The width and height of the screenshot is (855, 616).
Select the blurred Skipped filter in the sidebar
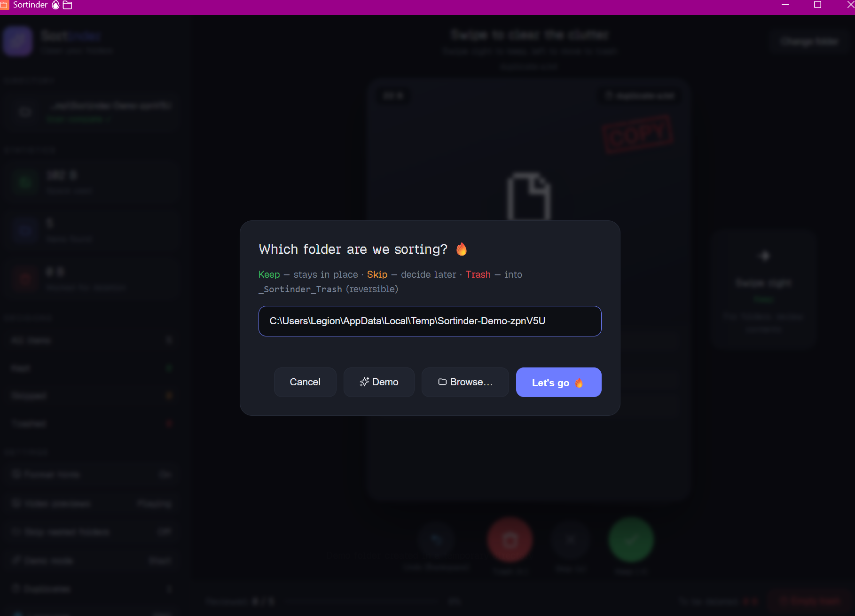point(92,396)
